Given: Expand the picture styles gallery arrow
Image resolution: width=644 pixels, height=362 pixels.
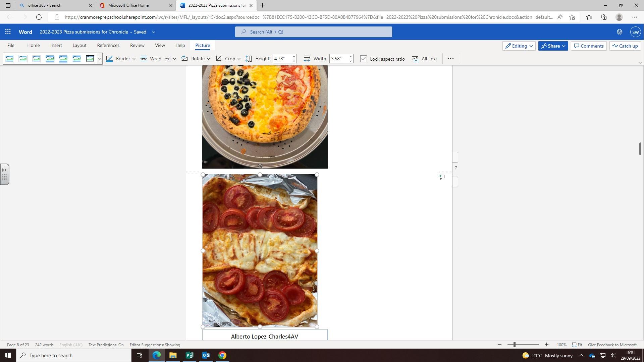Looking at the screenshot, I should (x=100, y=59).
